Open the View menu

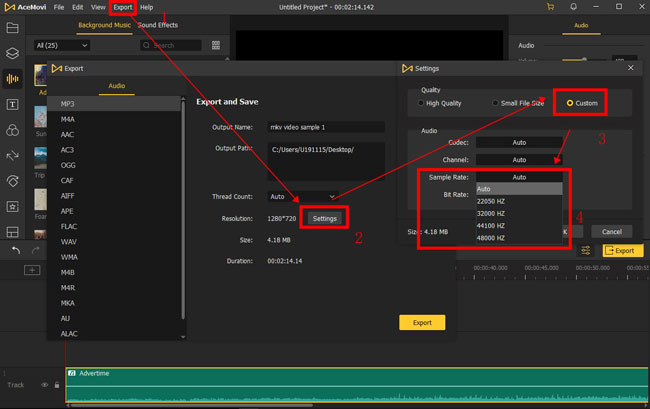[x=98, y=7]
